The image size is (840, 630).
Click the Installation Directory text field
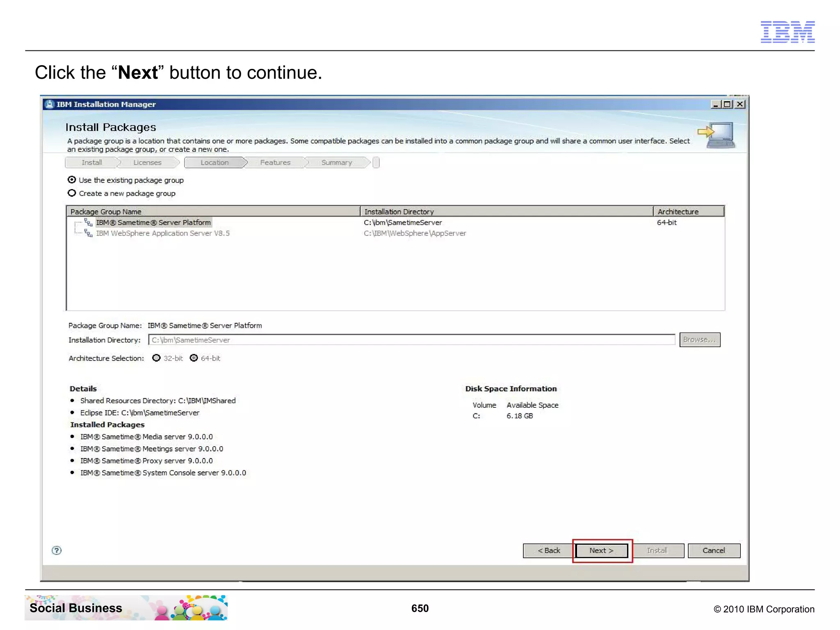(x=411, y=340)
